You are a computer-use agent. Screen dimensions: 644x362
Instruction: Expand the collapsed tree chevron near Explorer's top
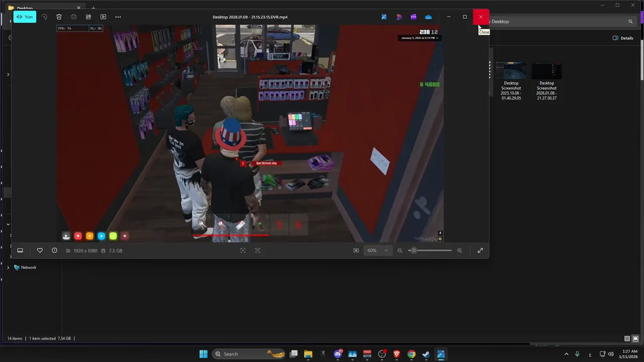[x=8, y=74]
